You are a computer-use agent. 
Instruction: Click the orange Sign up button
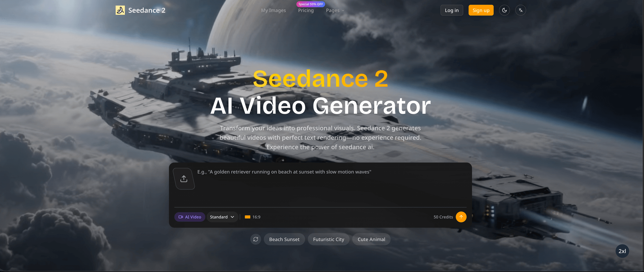click(481, 10)
